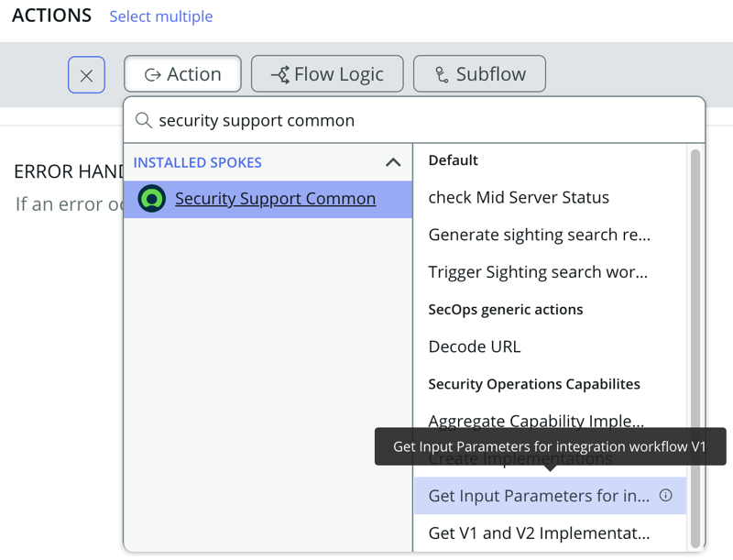Click the Flow Logic branch icon
The height and width of the screenshot is (560, 733).
[280, 75]
